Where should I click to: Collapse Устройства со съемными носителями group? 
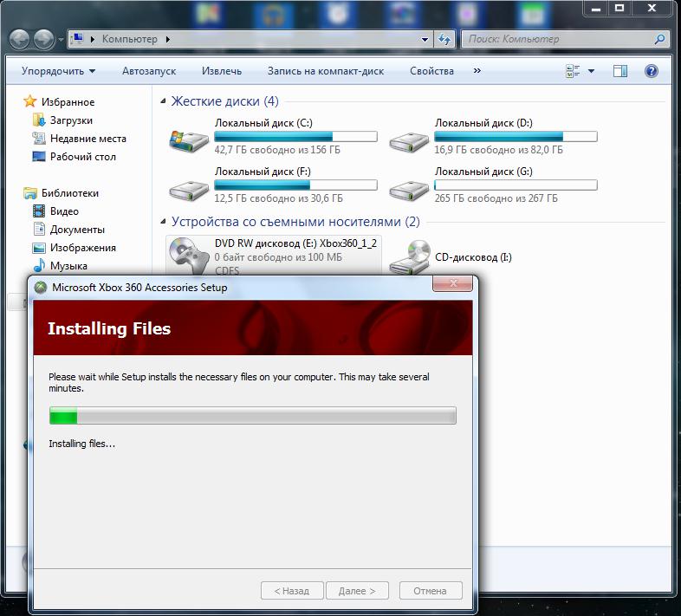[163, 222]
